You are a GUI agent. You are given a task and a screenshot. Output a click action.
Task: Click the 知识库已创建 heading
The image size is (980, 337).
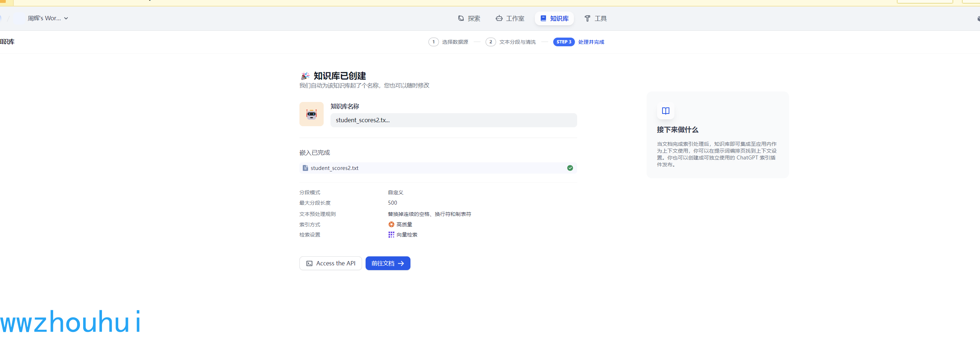point(339,76)
